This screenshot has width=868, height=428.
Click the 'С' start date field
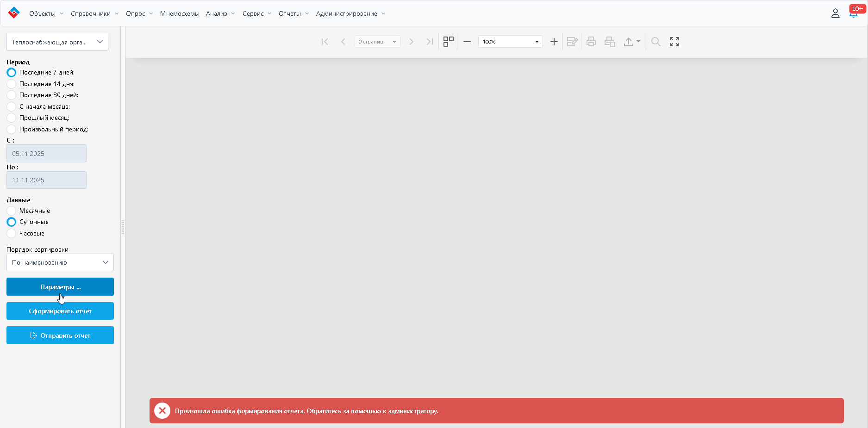(46, 154)
